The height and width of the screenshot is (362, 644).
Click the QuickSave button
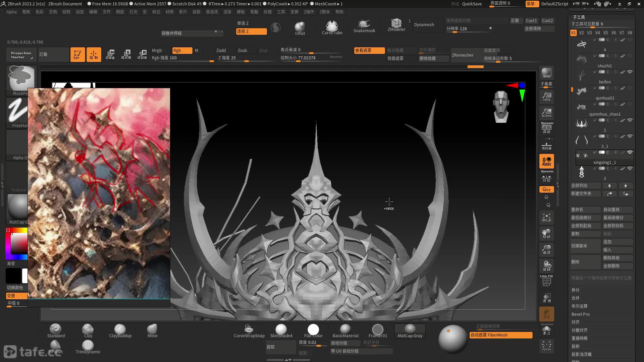472,4
